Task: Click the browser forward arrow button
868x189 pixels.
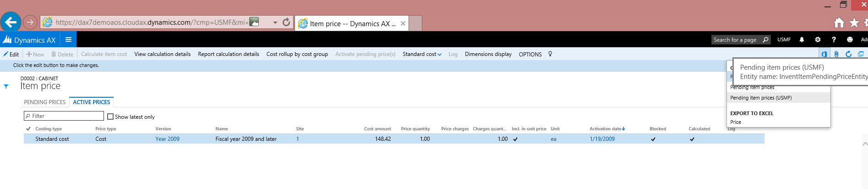Action: (x=30, y=22)
